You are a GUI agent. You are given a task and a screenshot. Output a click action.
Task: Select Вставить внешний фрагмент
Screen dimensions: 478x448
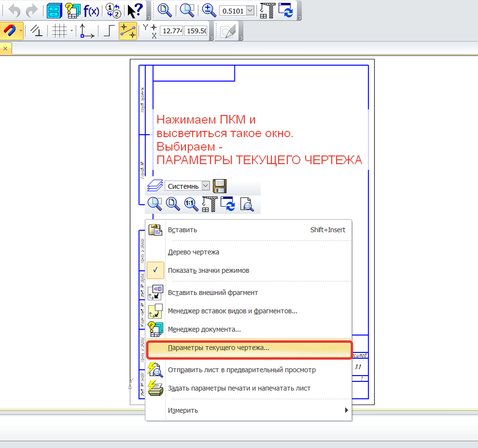pos(248,293)
